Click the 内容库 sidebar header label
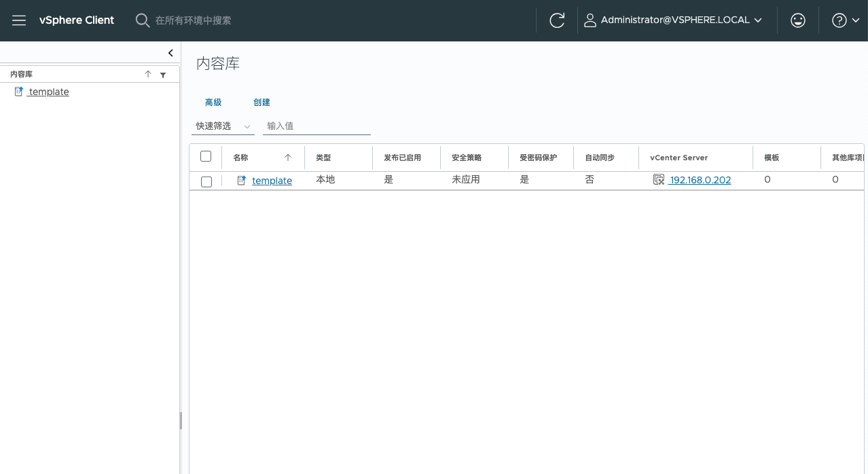868x474 pixels. point(21,75)
